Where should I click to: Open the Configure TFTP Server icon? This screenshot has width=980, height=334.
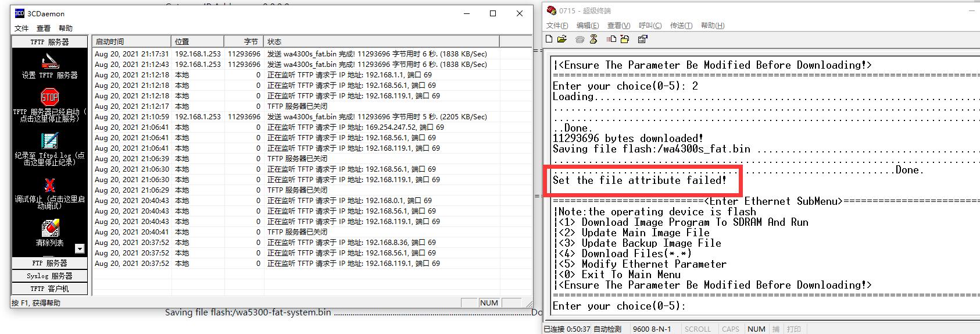pyautogui.click(x=50, y=61)
